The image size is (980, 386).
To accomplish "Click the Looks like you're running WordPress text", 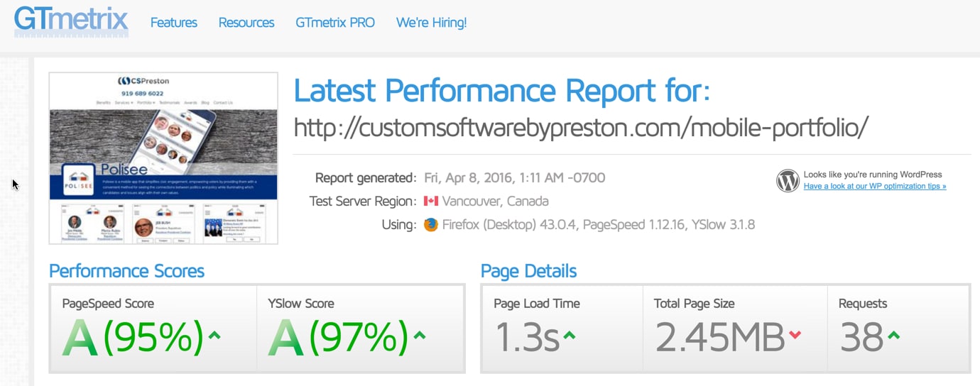I will tap(873, 175).
